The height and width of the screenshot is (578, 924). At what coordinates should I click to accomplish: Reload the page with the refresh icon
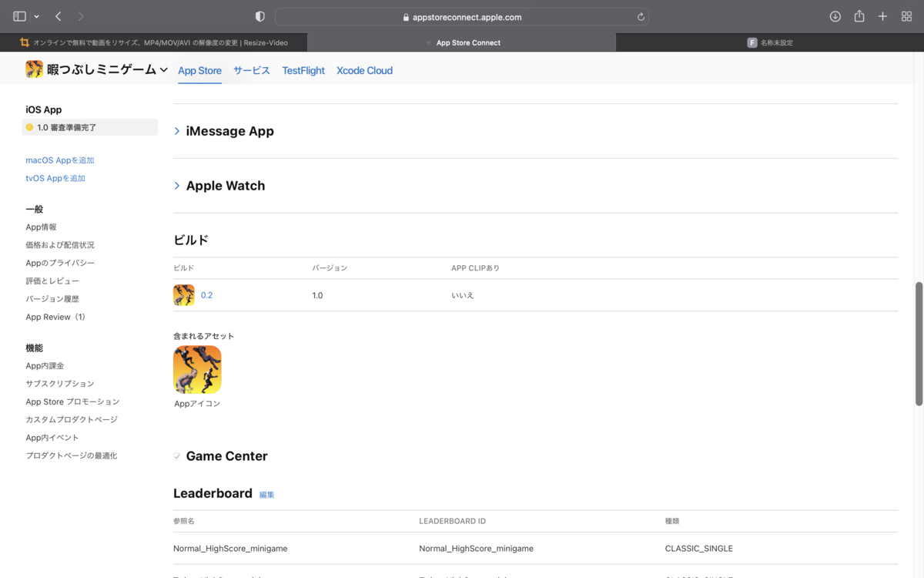pos(641,16)
